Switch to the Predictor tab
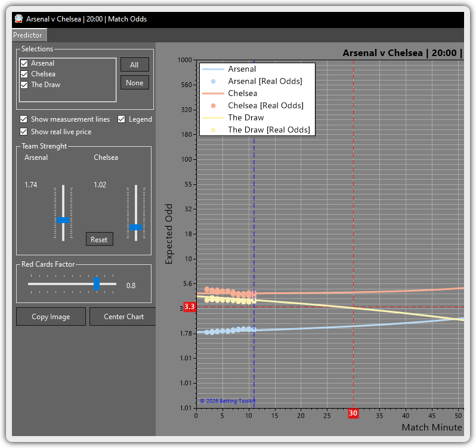The image size is (476, 448). [x=27, y=35]
